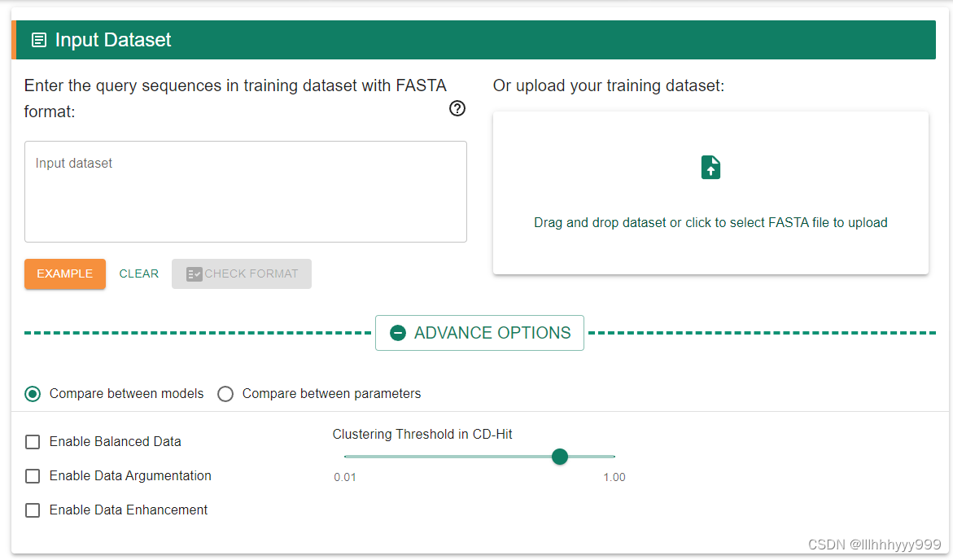The height and width of the screenshot is (560, 953).
Task: Enable Balanced Data checkbox
Action: coord(33,441)
